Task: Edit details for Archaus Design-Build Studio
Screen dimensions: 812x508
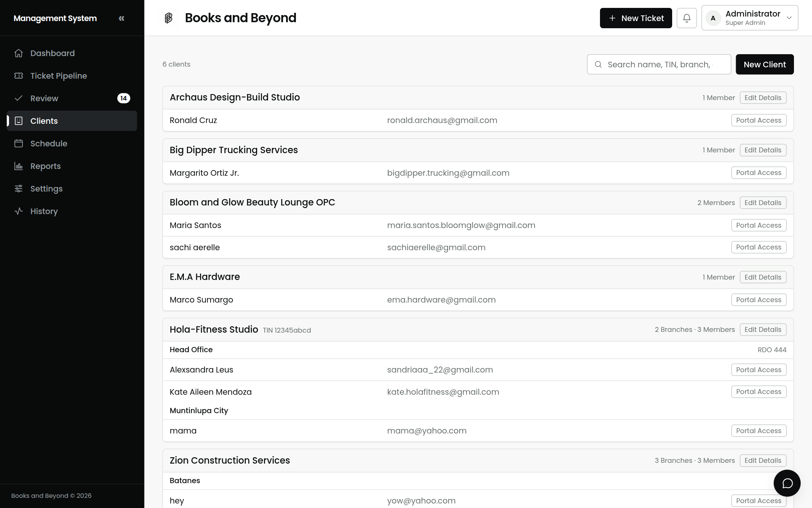Action: coord(763,98)
